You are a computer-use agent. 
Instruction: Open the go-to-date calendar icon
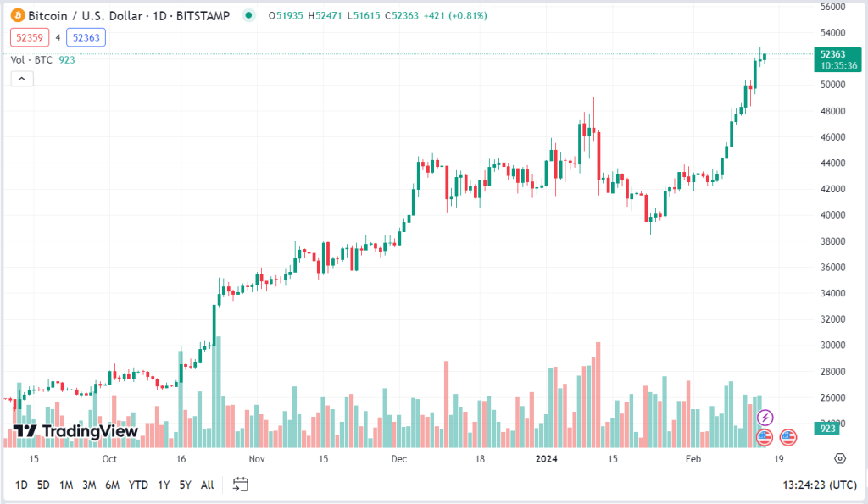239,485
